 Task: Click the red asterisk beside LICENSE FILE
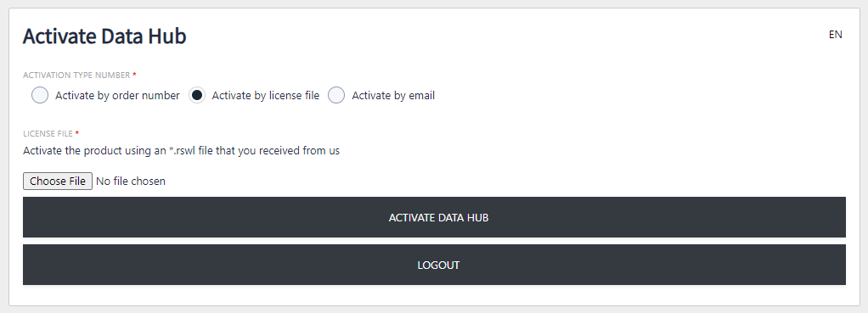coord(77,132)
